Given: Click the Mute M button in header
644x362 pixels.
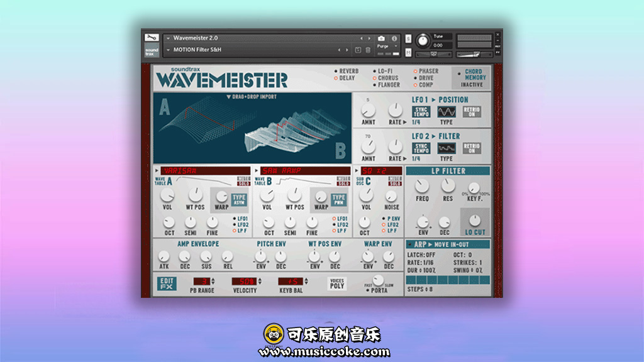Looking at the screenshot, I should pos(408,53).
